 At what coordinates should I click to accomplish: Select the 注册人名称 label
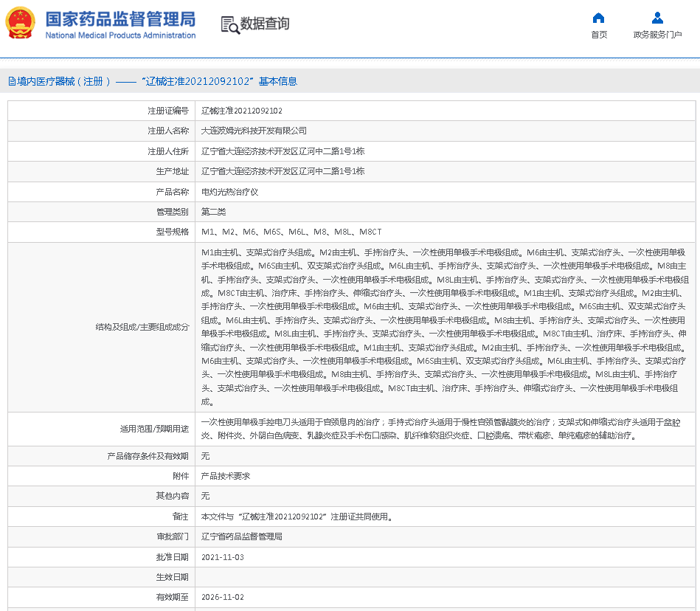point(168,131)
